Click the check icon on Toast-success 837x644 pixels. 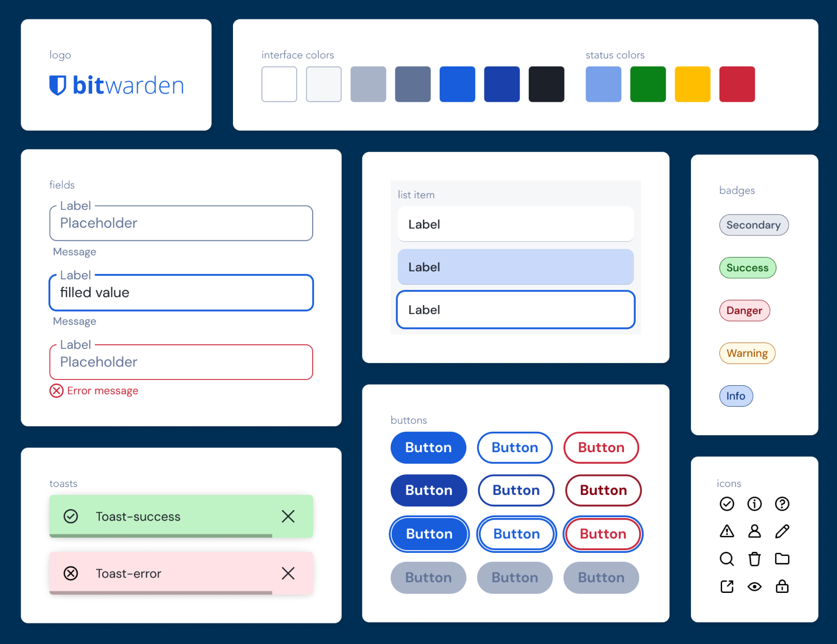71,516
